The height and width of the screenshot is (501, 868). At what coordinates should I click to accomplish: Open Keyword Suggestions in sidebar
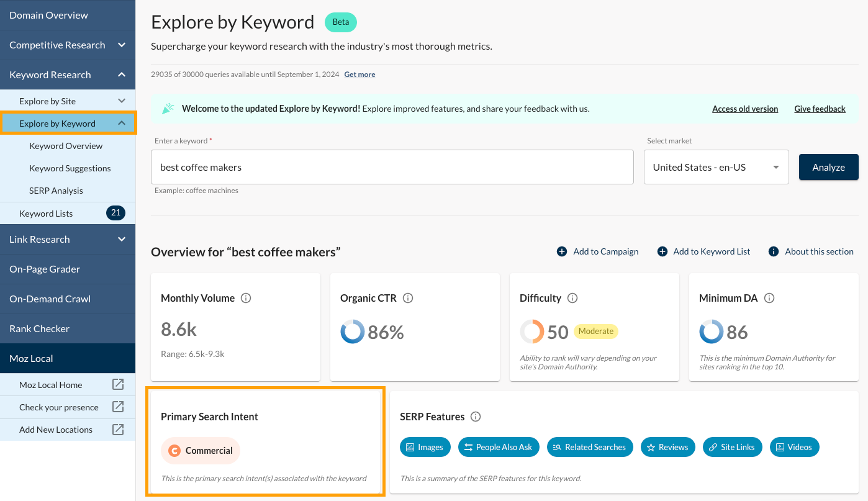pyautogui.click(x=70, y=168)
